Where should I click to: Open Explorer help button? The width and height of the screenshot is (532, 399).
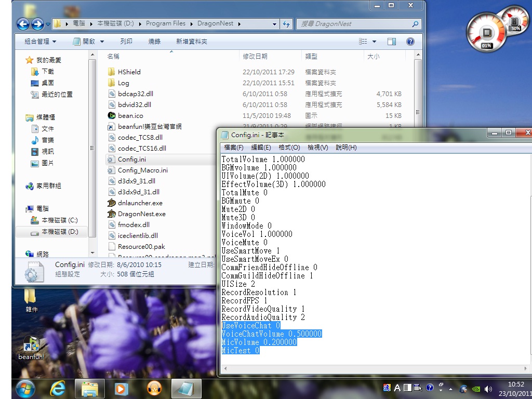tap(410, 42)
